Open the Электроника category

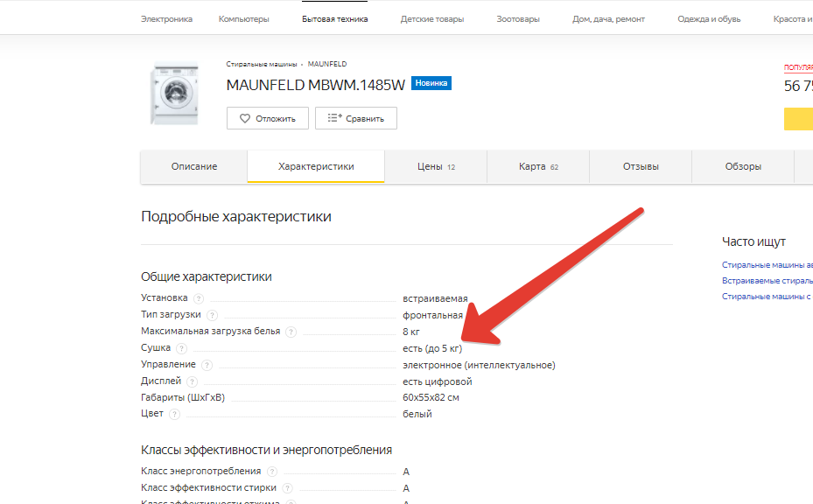tap(166, 19)
